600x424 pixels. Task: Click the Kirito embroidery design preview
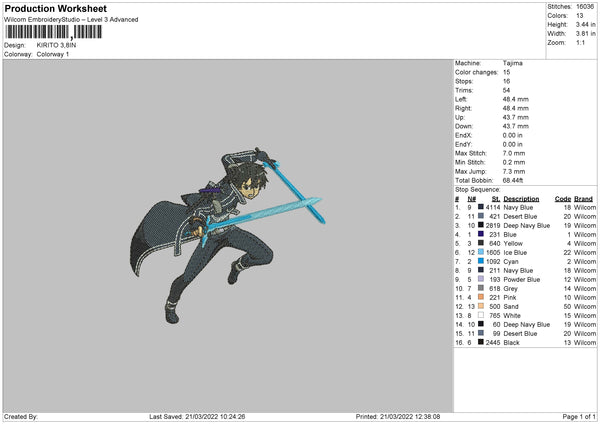tap(228, 235)
